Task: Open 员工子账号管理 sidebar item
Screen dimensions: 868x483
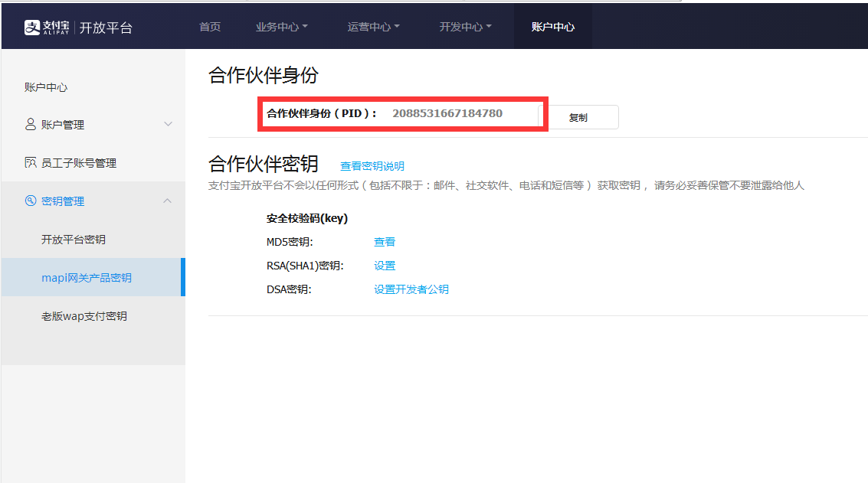Action: click(93, 163)
